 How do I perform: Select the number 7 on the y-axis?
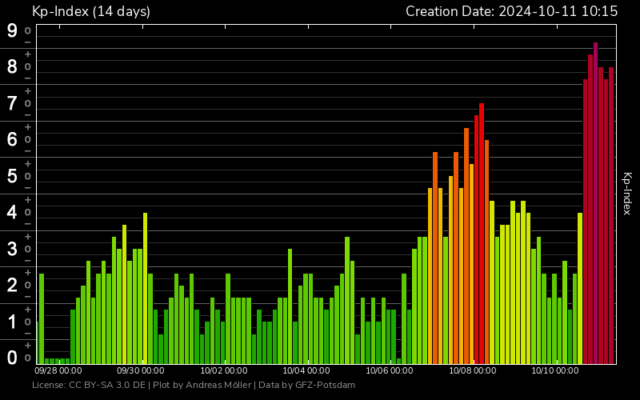point(12,103)
